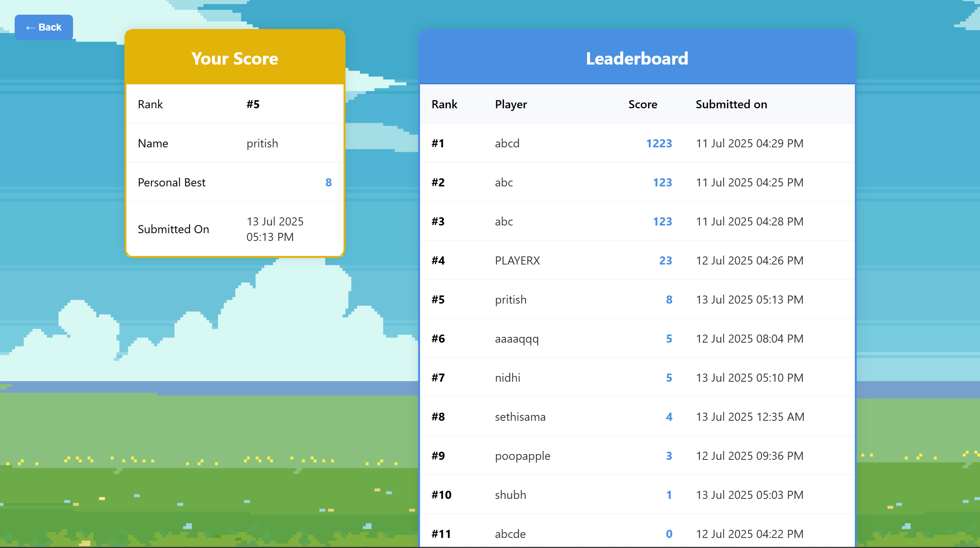The height and width of the screenshot is (548, 980).
Task: Click the Your Score card header
Action: pyautogui.click(x=235, y=58)
